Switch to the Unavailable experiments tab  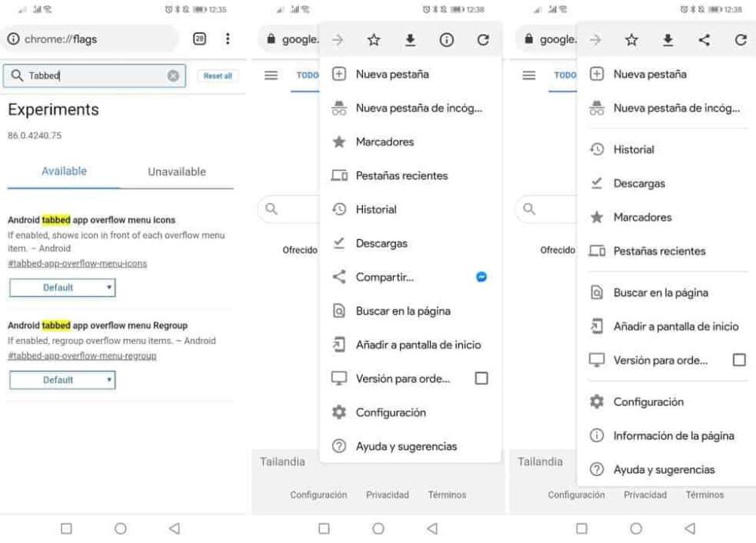(176, 172)
